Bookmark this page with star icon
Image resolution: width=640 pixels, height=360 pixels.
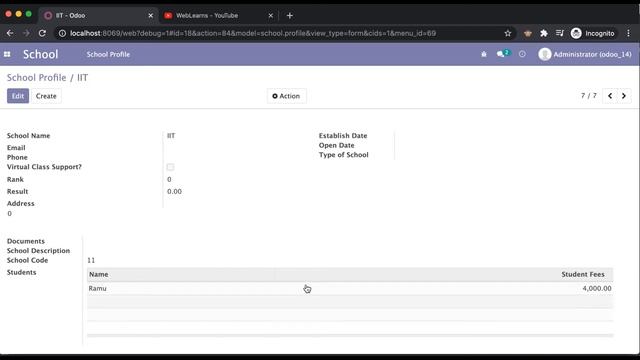click(x=508, y=33)
